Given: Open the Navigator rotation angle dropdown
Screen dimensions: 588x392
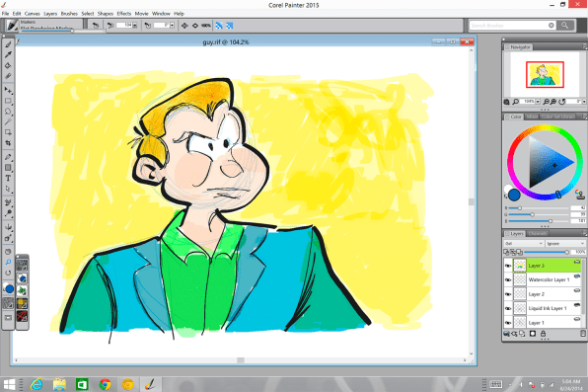Looking at the screenshot, I should coord(584,102).
